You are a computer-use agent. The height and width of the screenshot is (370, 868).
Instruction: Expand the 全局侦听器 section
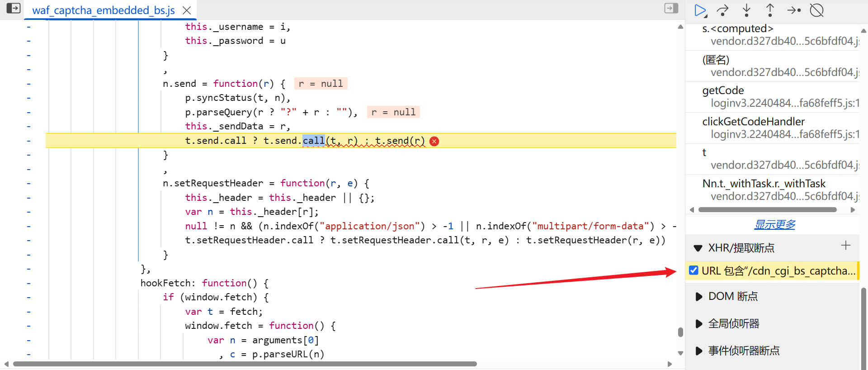click(699, 324)
